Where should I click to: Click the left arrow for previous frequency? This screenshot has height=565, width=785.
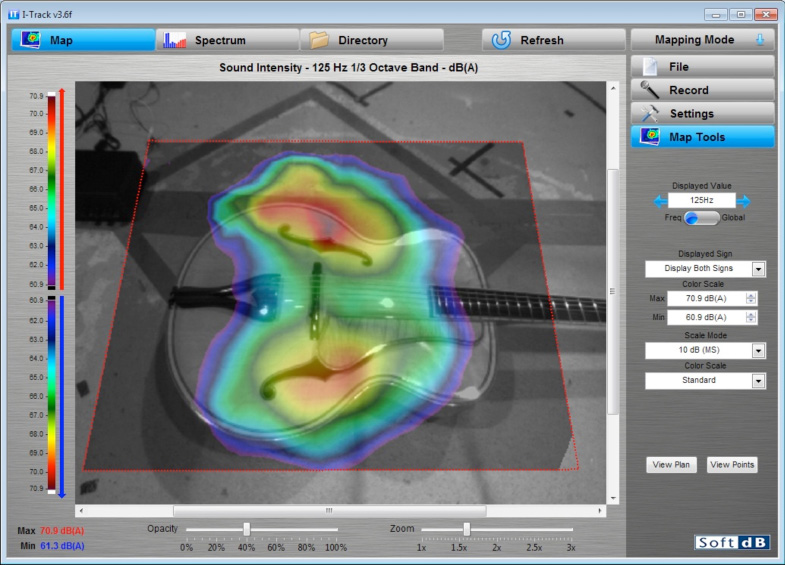click(660, 201)
